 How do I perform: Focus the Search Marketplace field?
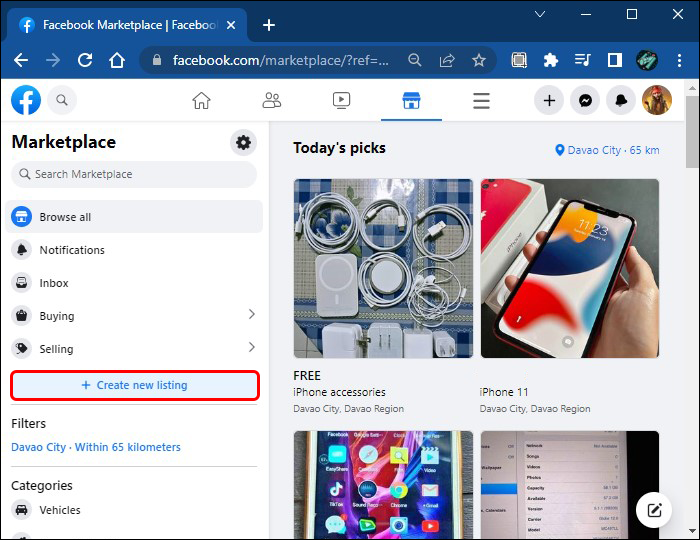[134, 174]
